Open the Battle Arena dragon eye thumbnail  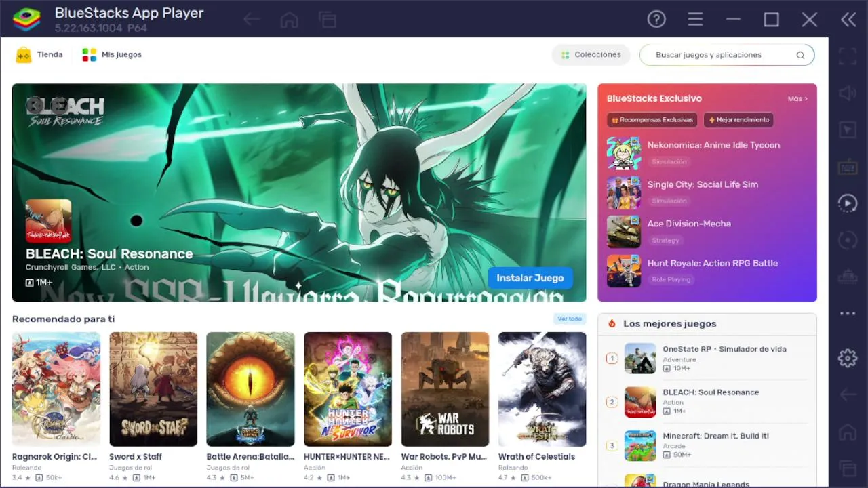(251, 389)
